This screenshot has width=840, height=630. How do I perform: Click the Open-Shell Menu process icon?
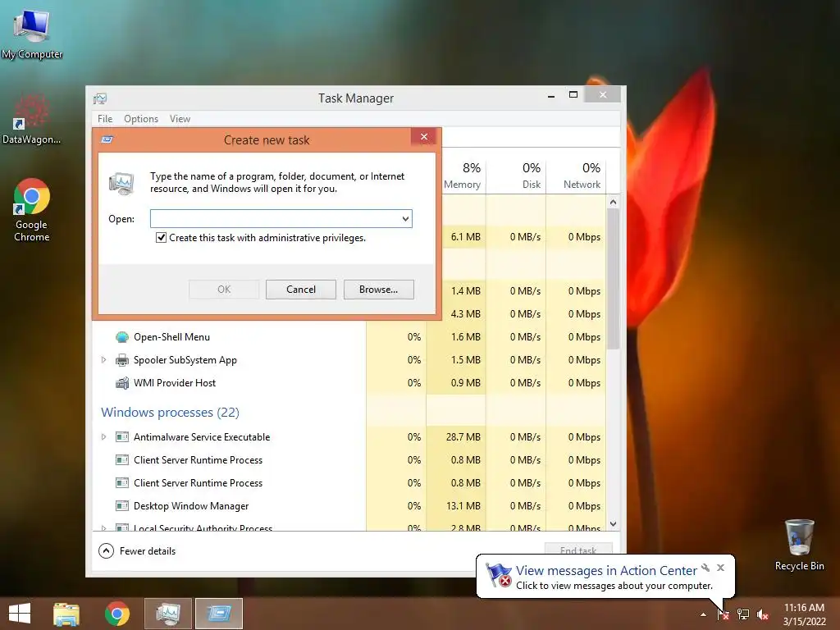122,337
